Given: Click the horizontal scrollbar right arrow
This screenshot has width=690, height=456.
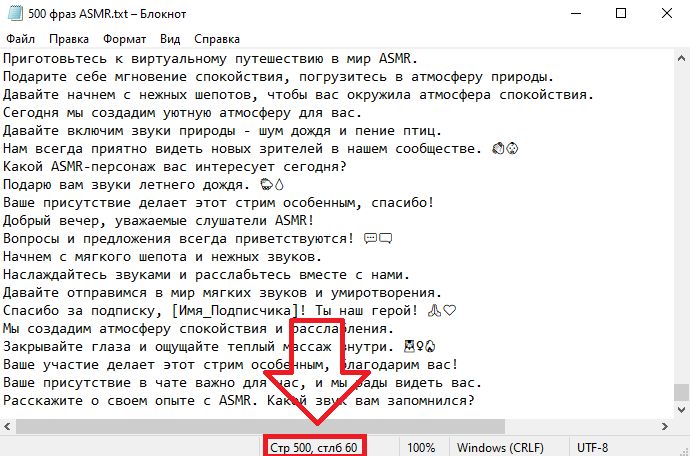Looking at the screenshot, I should click(x=664, y=426).
